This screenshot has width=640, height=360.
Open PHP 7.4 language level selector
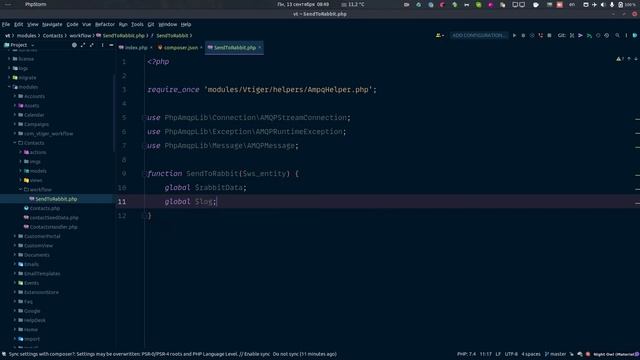tap(466, 354)
